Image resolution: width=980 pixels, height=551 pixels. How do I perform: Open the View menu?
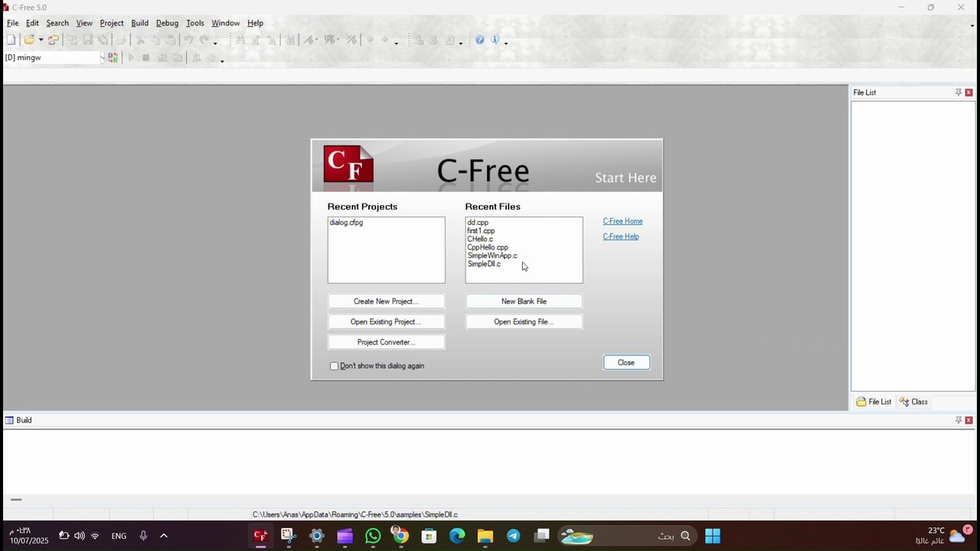click(x=84, y=23)
